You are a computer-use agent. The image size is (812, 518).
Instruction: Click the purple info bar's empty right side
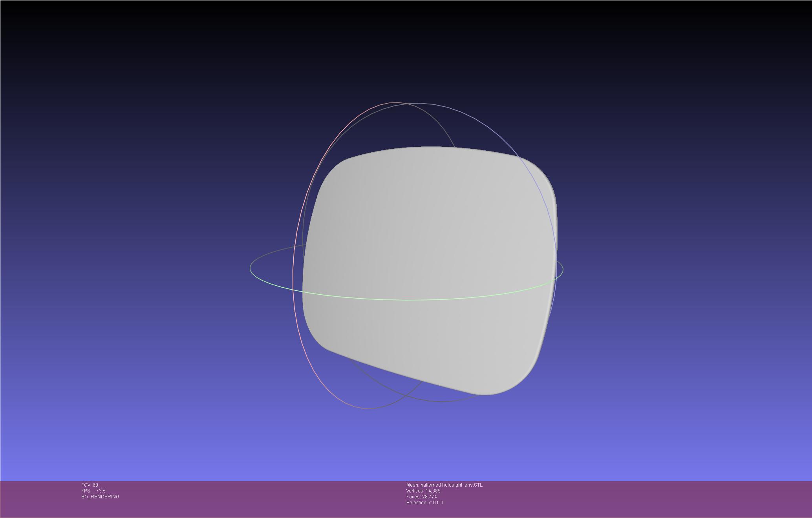(668, 498)
